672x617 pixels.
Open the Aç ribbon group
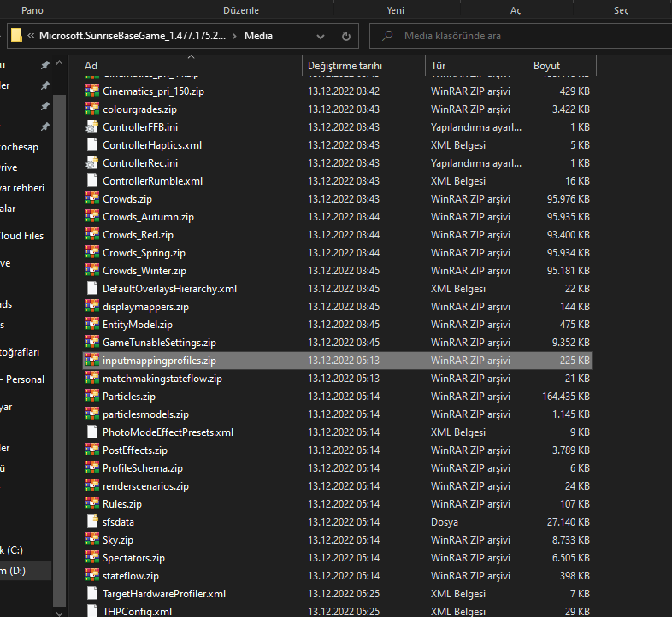tap(516, 10)
